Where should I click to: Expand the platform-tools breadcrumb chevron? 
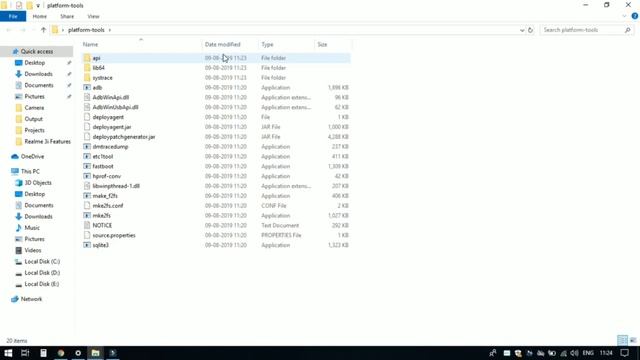tap(109, 30)
